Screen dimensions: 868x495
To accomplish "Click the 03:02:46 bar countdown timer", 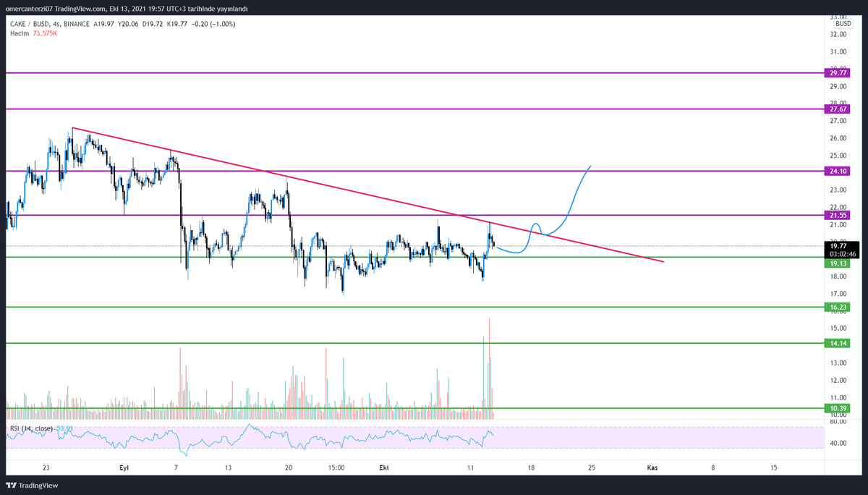I will pos(841,255).
